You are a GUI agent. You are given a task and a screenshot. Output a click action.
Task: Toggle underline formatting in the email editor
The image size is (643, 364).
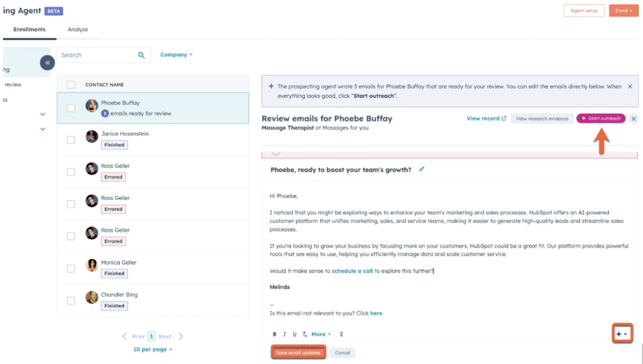(x=295, y=334)
